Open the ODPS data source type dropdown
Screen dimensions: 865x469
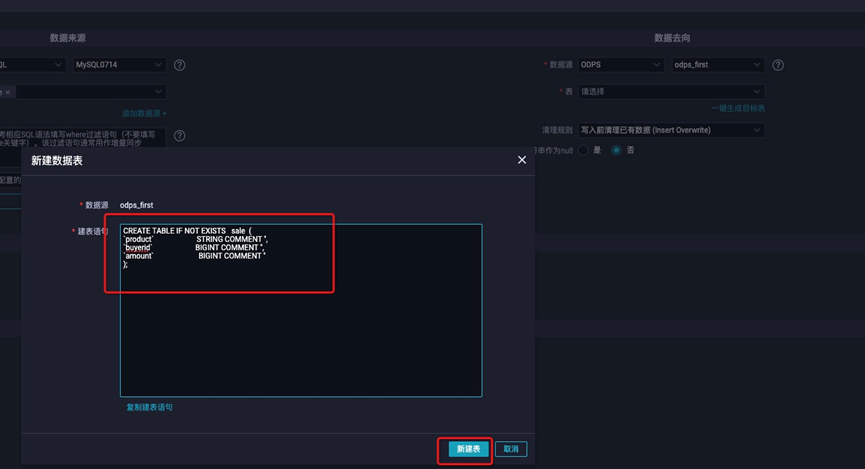pyautogui.click(x=621, y=65)
